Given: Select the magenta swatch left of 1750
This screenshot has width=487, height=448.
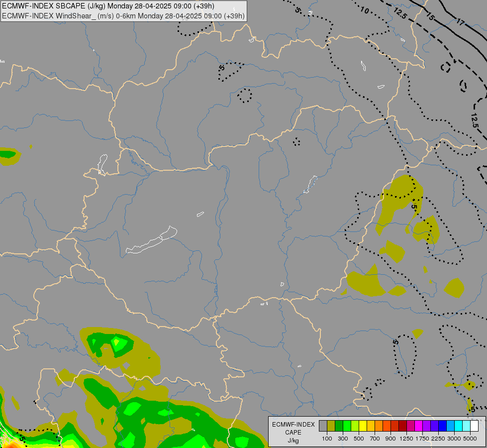Looking at the screenshot, I should [x=419, y=426].
